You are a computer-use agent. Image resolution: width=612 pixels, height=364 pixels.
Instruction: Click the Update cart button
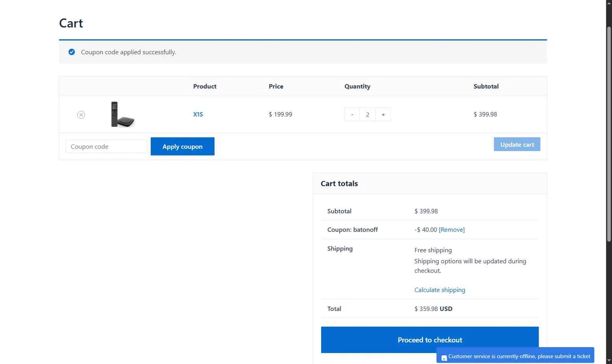coord(517,144)
